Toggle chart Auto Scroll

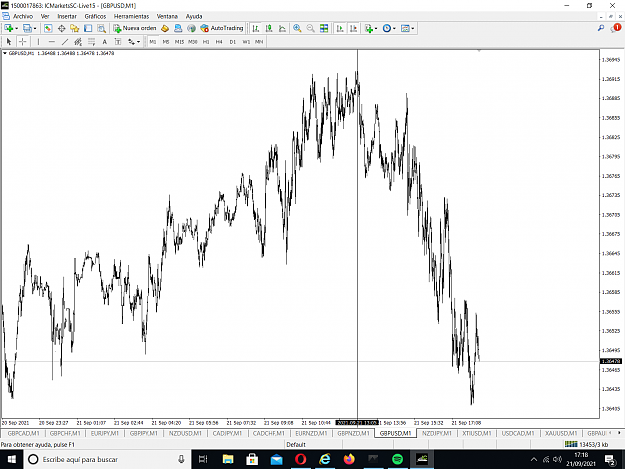(x=340, y=28)
